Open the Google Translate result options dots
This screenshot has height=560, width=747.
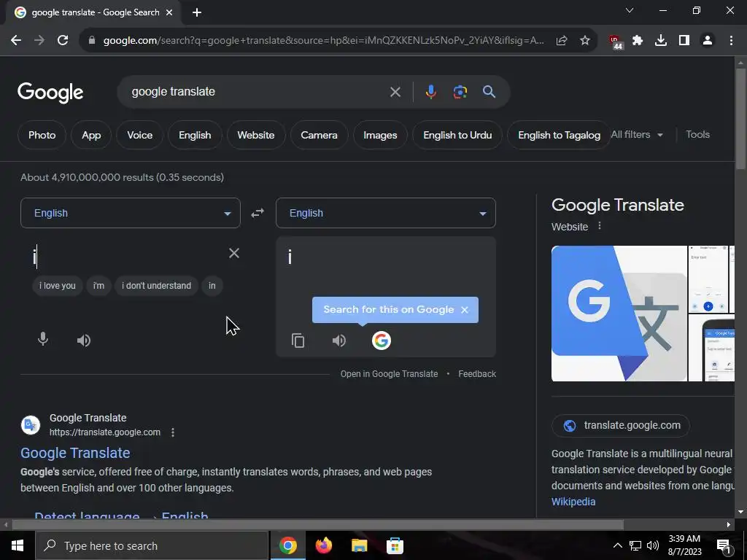coord(173,432)
